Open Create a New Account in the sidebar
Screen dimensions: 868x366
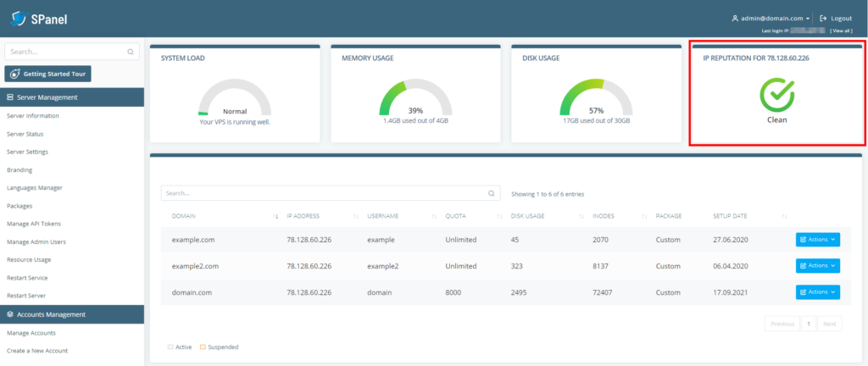pos(37,351)
